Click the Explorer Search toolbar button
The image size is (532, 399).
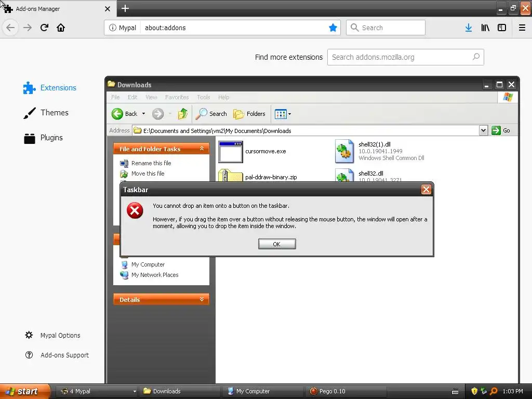click(x=211, y=114)
